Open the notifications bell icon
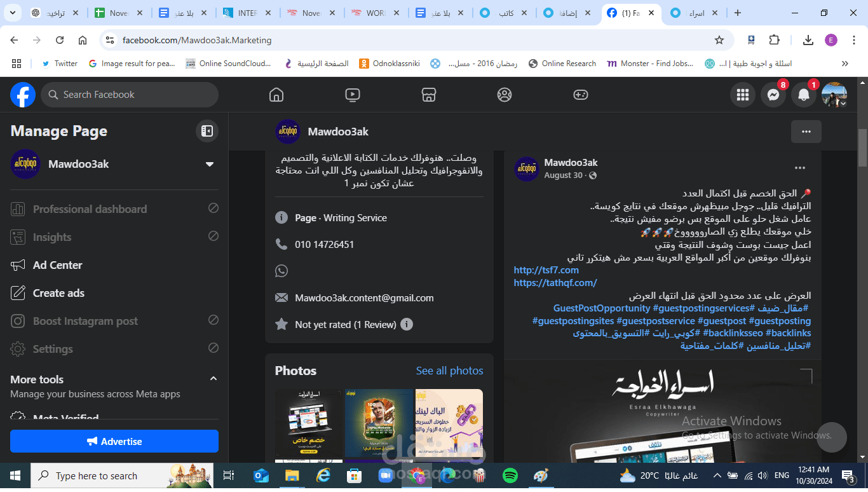868x492 pixels. click(x=804, y=95)
